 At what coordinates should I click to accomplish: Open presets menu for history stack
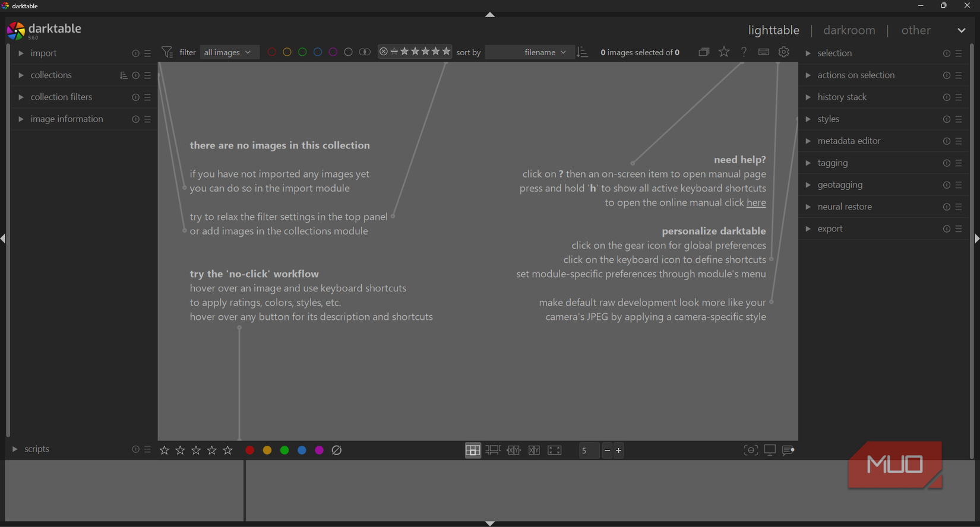tap(959, 97)
